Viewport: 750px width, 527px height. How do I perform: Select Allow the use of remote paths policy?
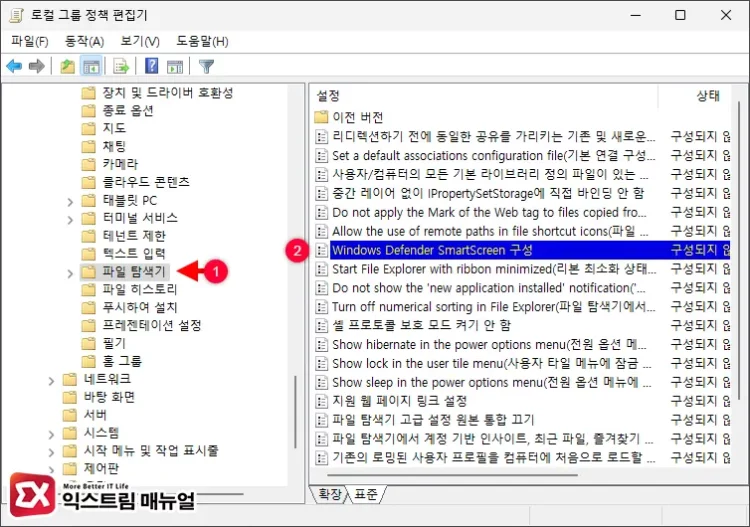(x=490, y=231)
